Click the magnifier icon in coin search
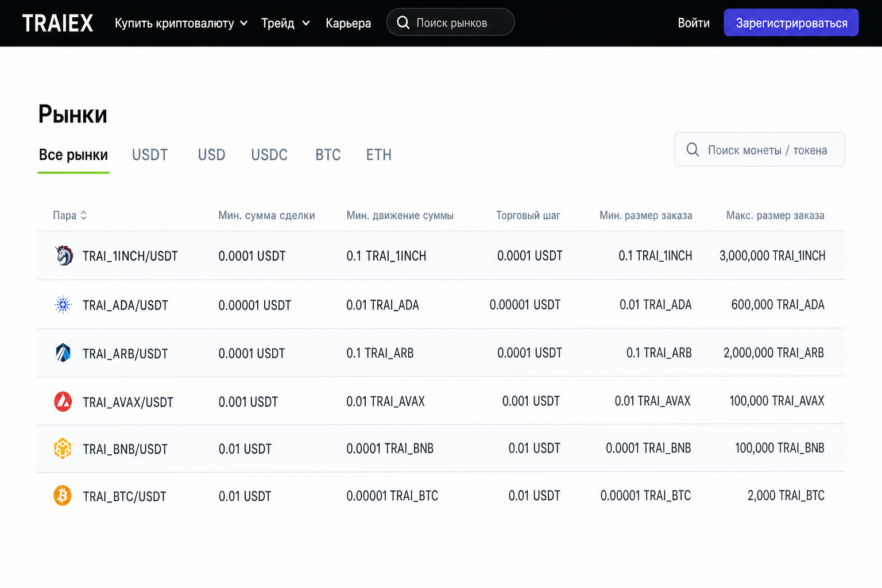Viewport: 882px width, 588px height. [x=693, y=150]
